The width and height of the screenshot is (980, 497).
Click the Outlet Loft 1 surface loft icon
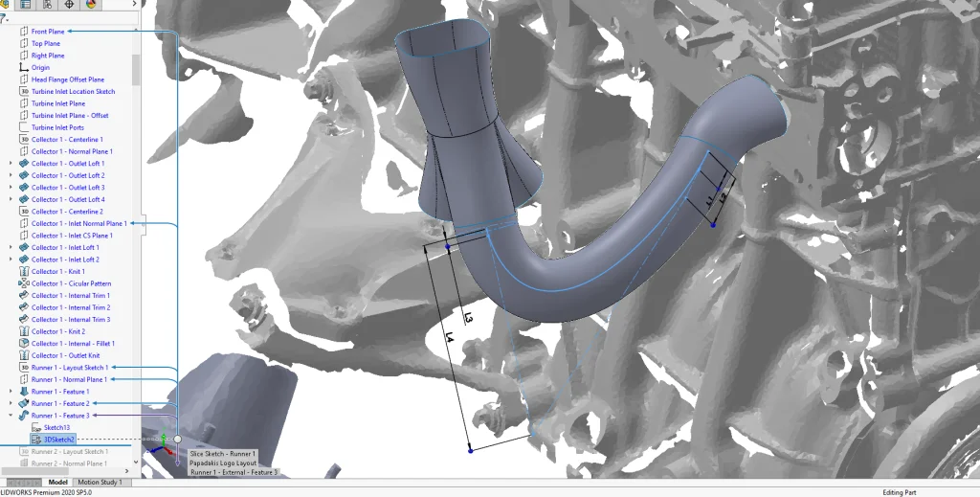(24, 163)
